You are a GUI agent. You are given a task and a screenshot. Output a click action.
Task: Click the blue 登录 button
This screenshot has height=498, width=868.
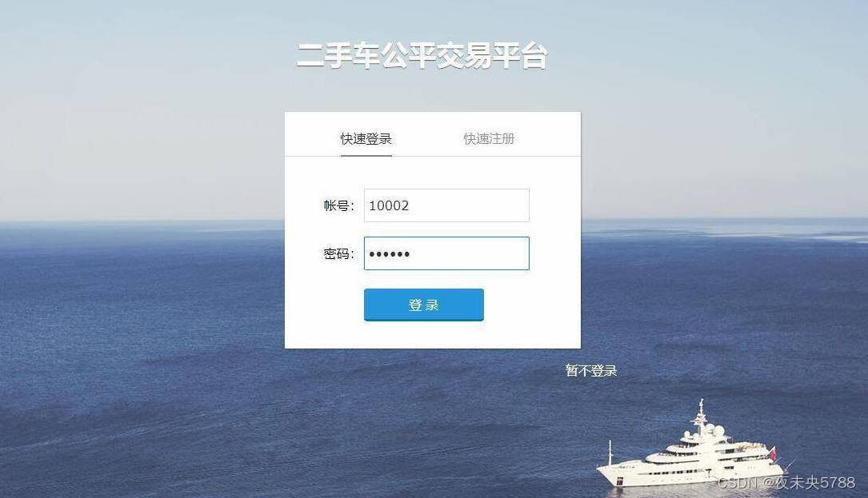pyautogui.click(x=423, y=305)
